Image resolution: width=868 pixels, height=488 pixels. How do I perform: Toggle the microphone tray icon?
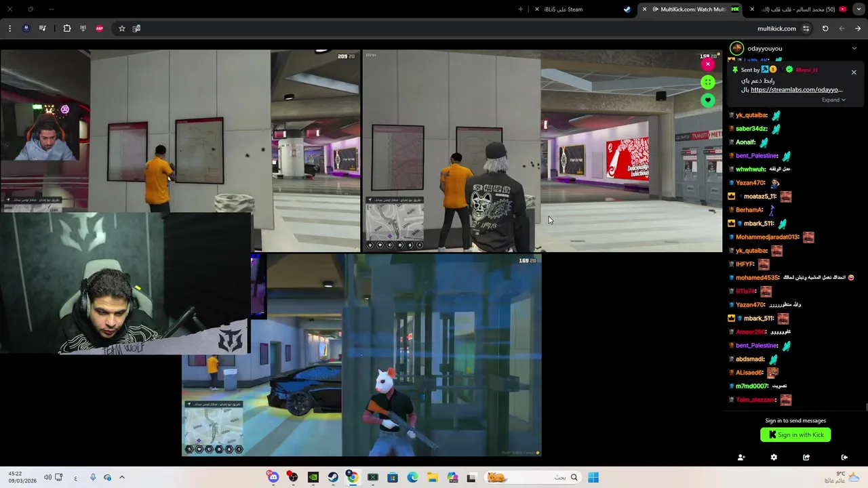click(93, 477)
